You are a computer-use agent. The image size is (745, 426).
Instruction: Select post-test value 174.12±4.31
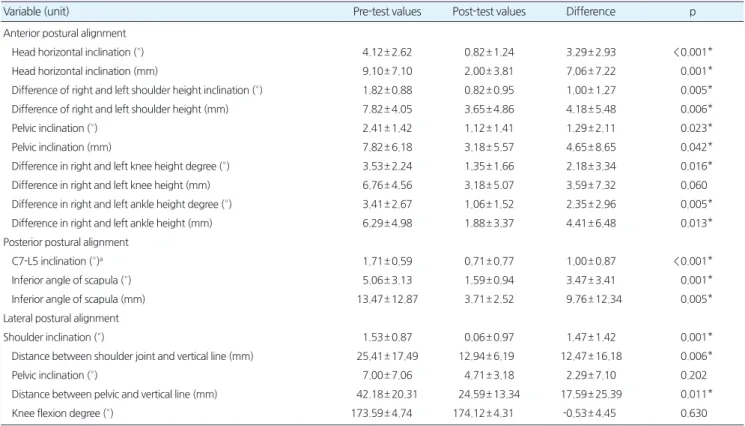(x=483, y=413)
